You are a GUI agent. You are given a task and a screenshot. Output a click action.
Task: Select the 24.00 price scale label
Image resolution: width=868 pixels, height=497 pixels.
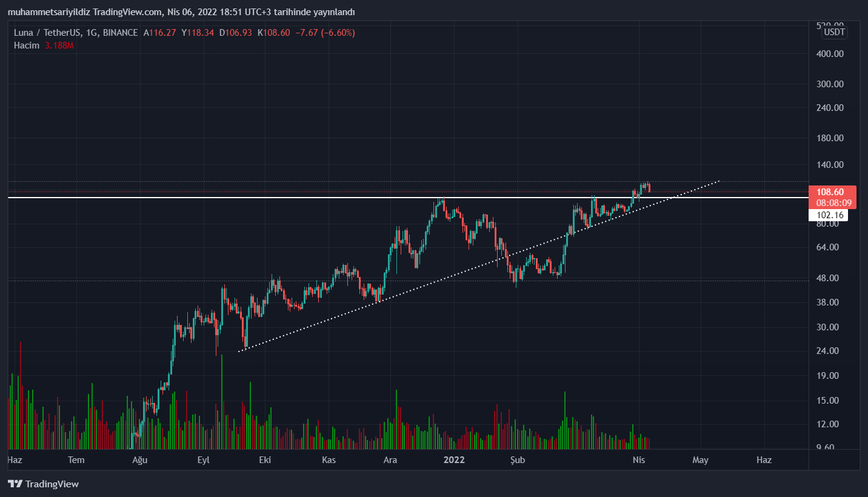pyautogui.click(x=830, y=351)
